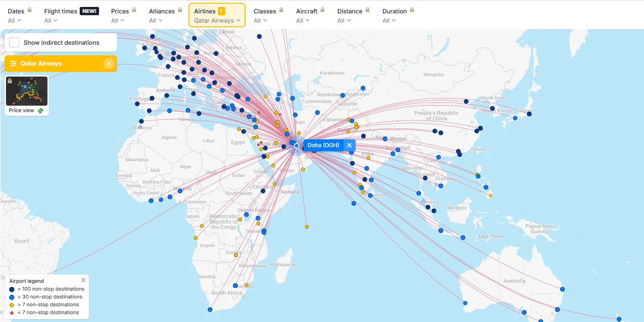Click the NEW! badge on Flight times
The width and height of the screenshot is (644, 322).
89,11
